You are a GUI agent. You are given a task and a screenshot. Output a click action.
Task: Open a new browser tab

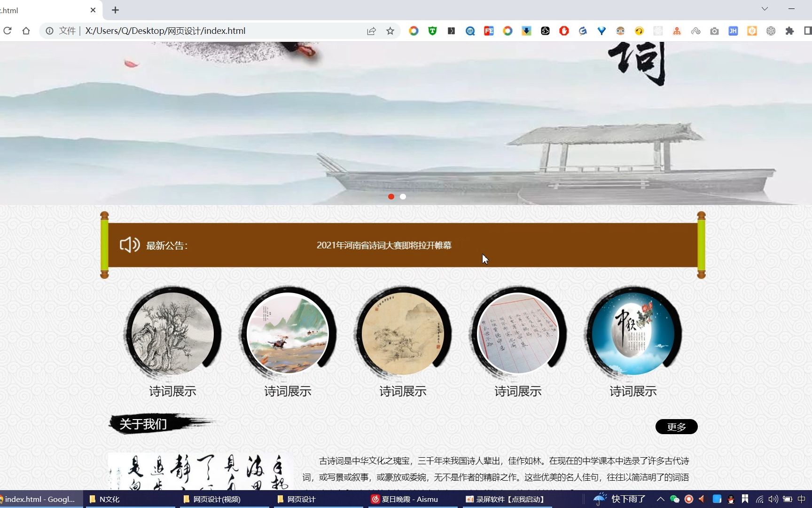[x=115, y=10]
